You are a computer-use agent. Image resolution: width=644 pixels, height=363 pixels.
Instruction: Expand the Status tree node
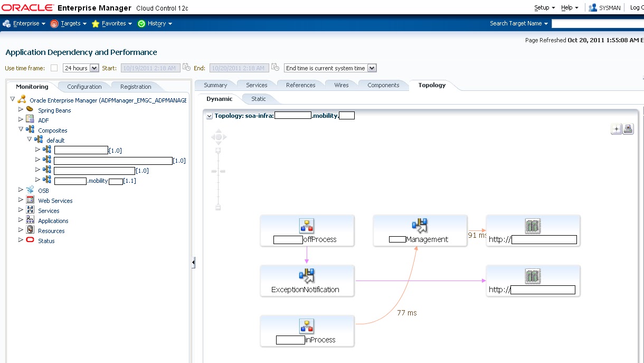click(21, 240)
